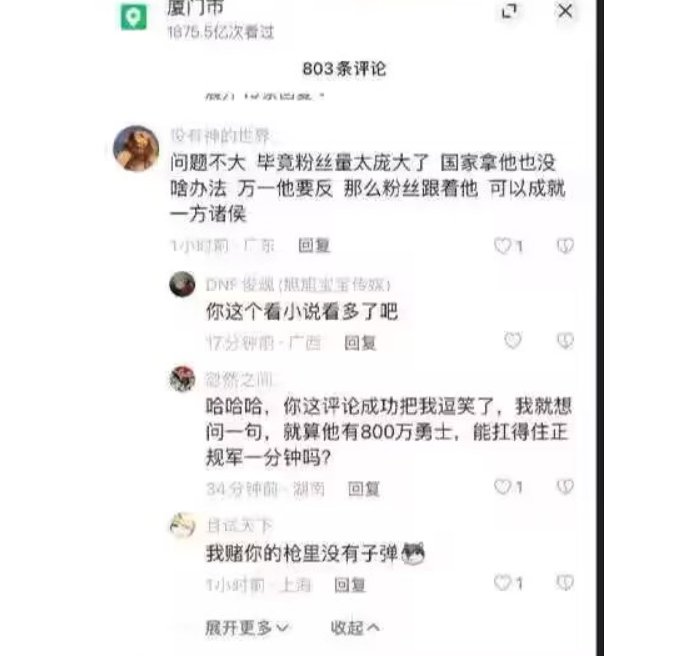The height and width of the screenshot is (656, 673).
Task: Dislike the comment about 一方诸侯
Action: click(x=565, y=246)
